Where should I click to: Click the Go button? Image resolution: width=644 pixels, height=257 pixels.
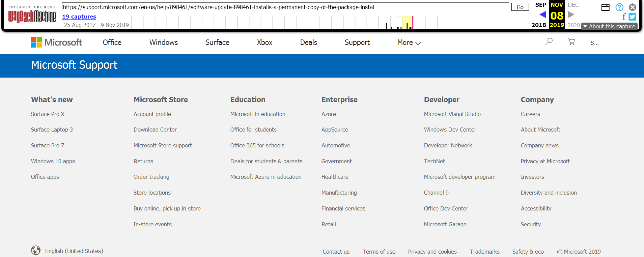(x=520, y=7)
